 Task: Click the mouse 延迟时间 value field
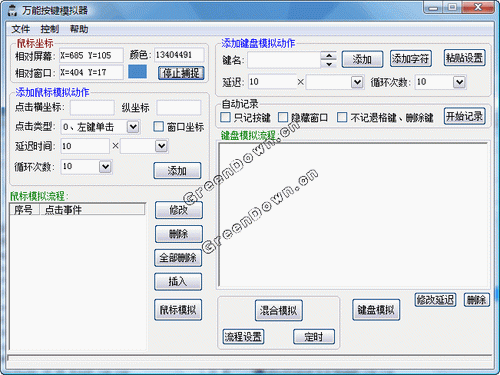85,146
